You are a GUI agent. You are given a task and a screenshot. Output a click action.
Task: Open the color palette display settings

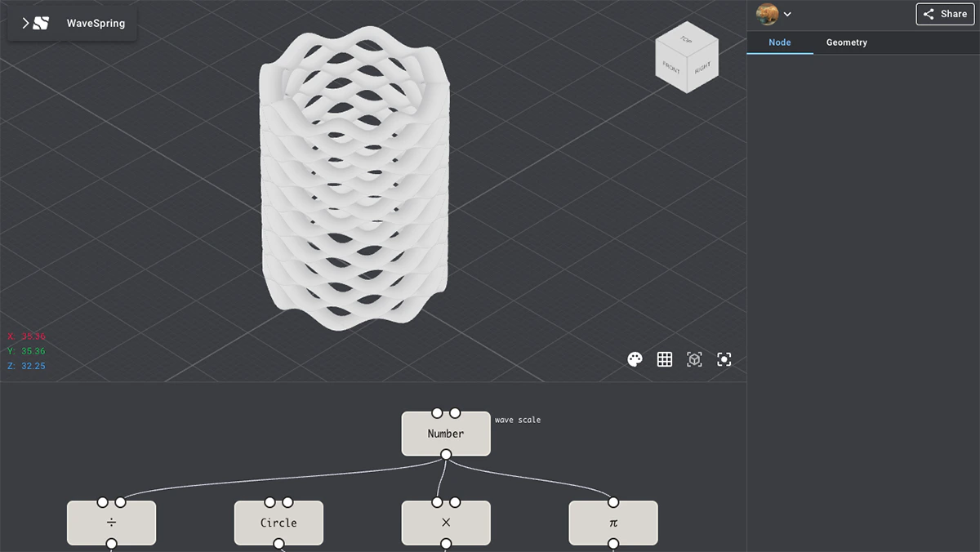tap(635, 359)
